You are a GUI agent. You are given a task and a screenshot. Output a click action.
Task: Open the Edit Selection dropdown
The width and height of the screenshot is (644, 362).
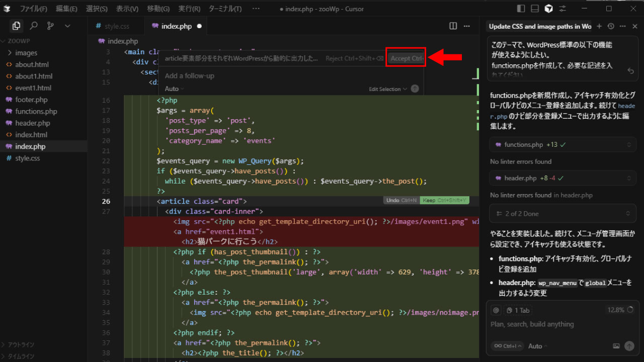388,89
